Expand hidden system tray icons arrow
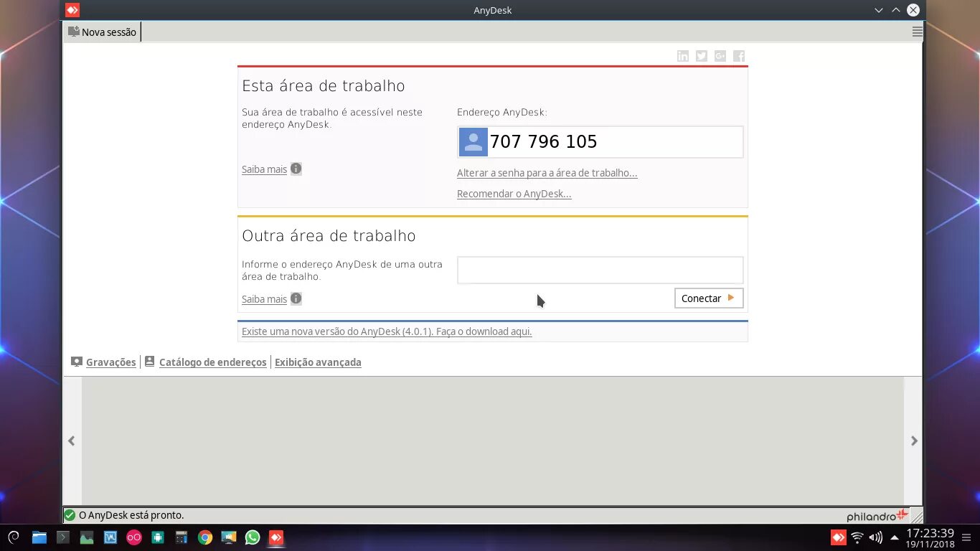Screen dimensions: 980x551 coord(895,537)
